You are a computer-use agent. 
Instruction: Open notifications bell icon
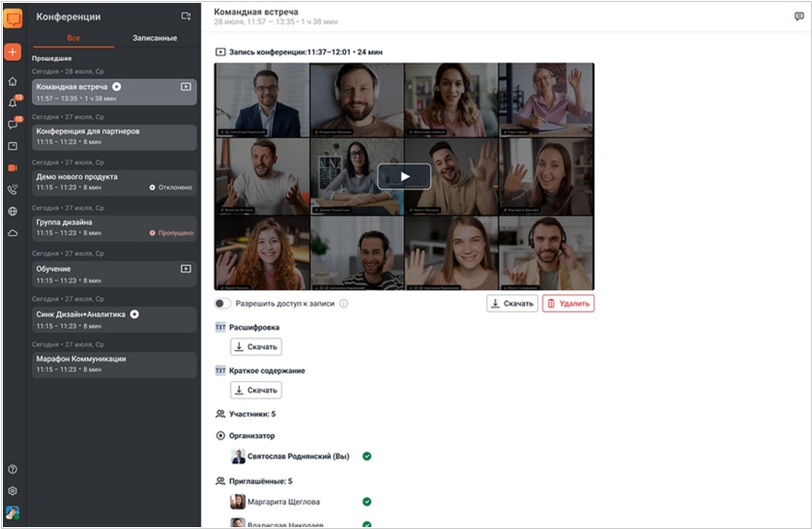click(13, 103)
